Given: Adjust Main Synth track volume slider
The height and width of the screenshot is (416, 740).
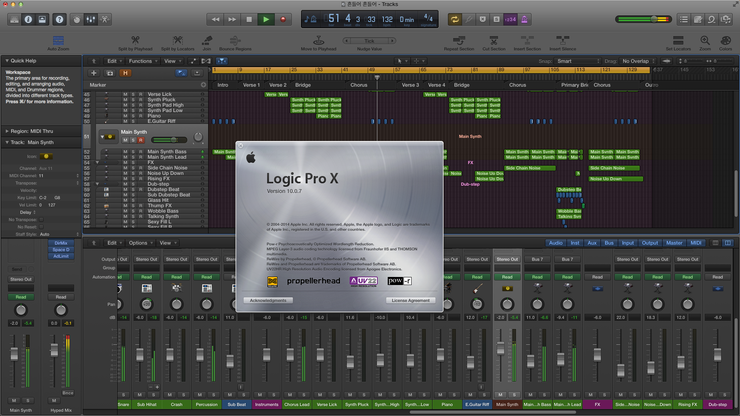Looking at the screenshot, I should pyautogui.click(x=169, y=140).
